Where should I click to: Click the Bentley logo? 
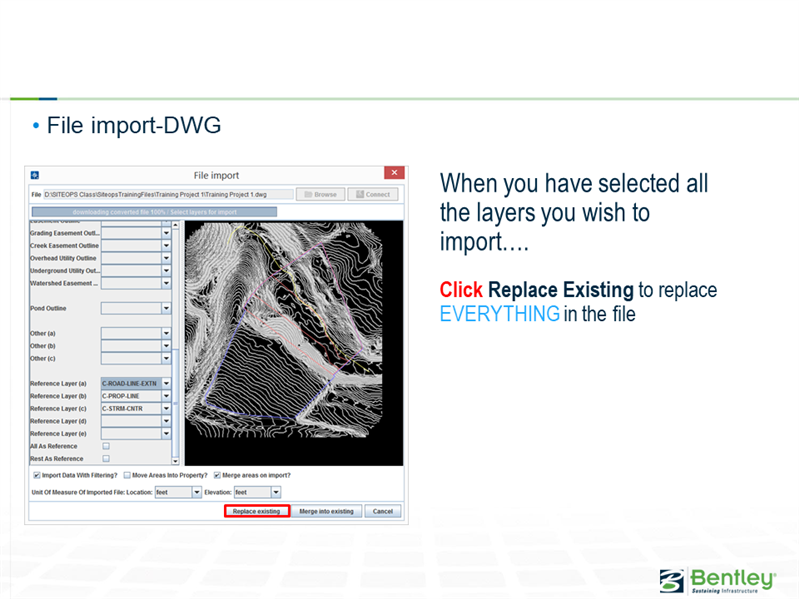click(718, 581)
